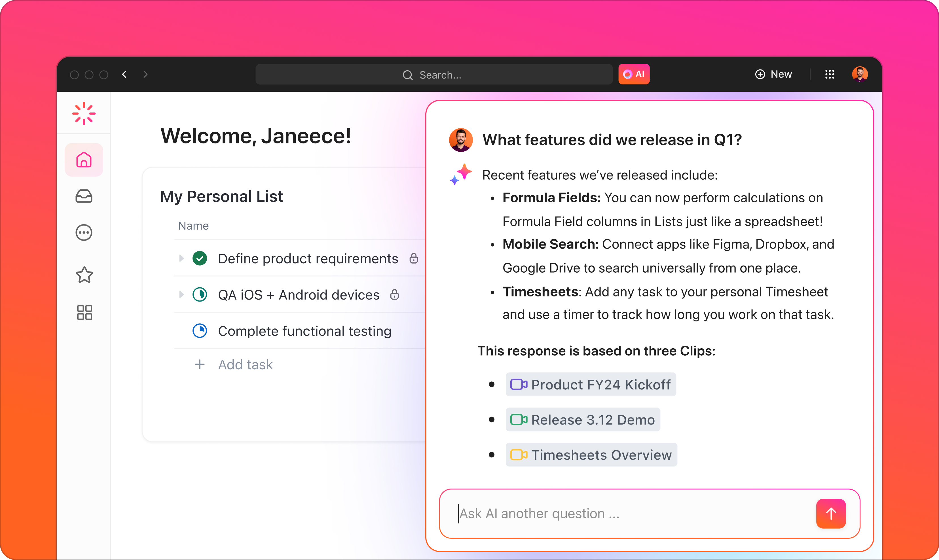The width and height of the screenshot is (939, 560).
Task: Open Favorites star in sidebar
Action: coord(84,274)
